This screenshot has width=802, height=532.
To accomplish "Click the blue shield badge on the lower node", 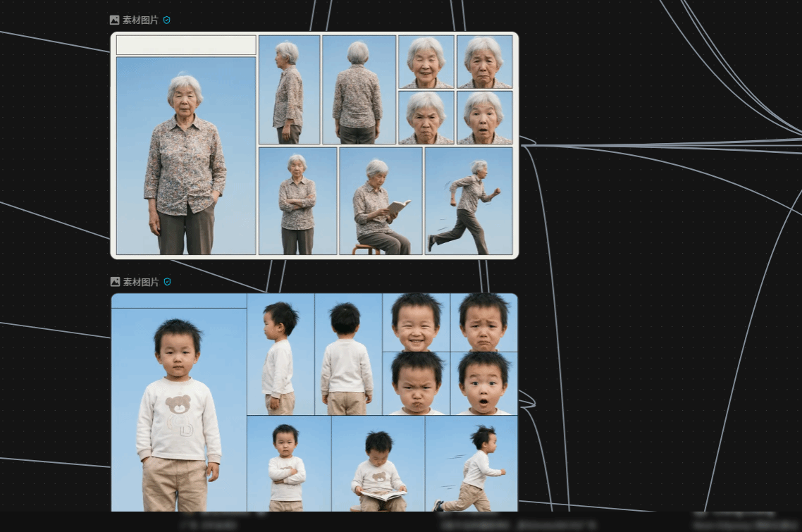I will point(167,282).
